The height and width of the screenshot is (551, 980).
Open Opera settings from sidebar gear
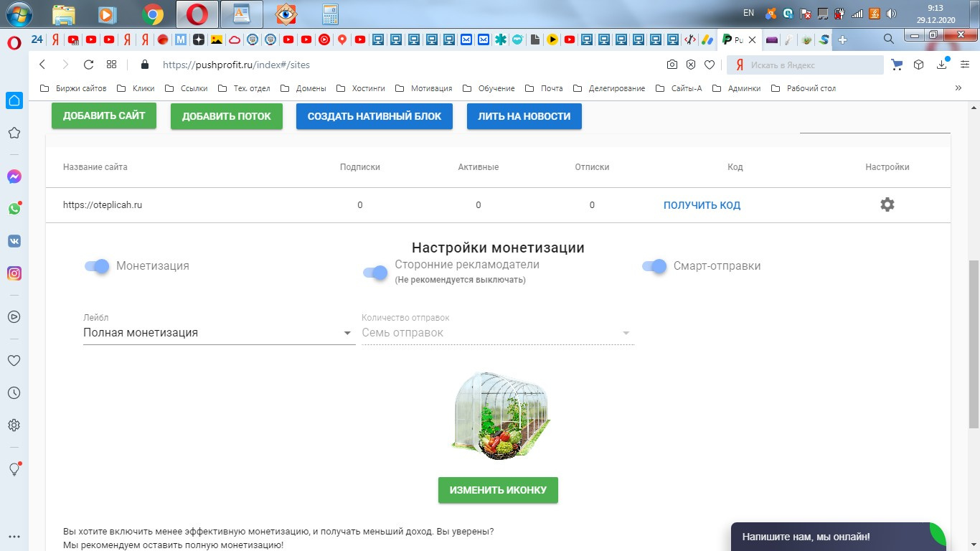pyautogui.click(x=14, y=425)
